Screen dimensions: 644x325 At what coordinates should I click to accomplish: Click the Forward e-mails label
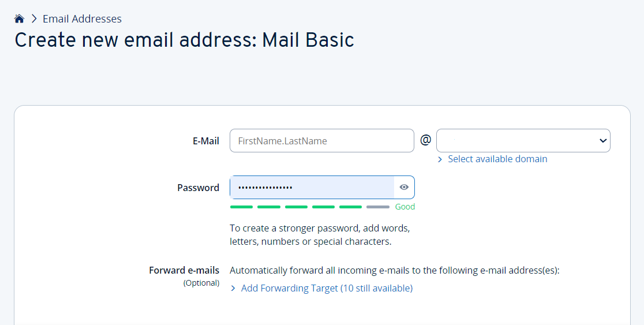(184, 270)
